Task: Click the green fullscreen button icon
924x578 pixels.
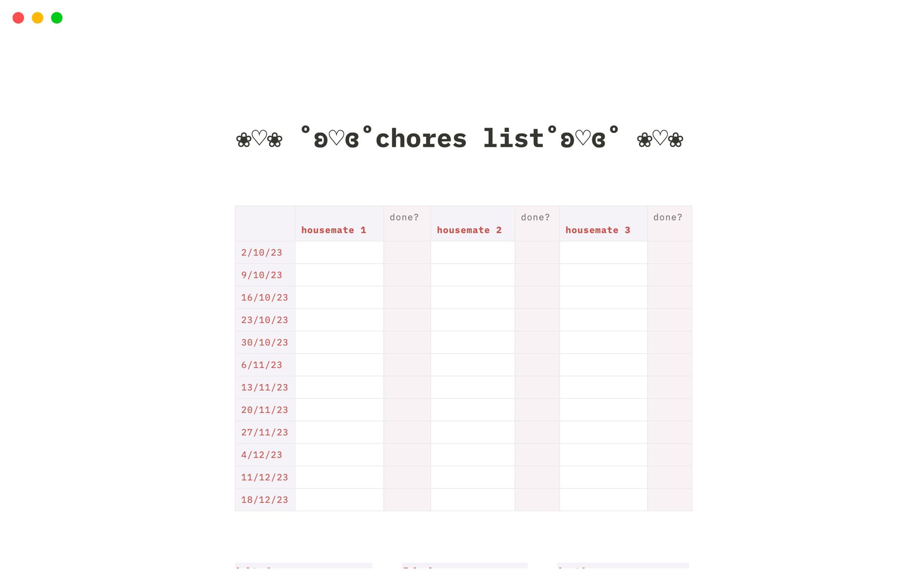Action: pyautogui.click(x=56, y=18)
